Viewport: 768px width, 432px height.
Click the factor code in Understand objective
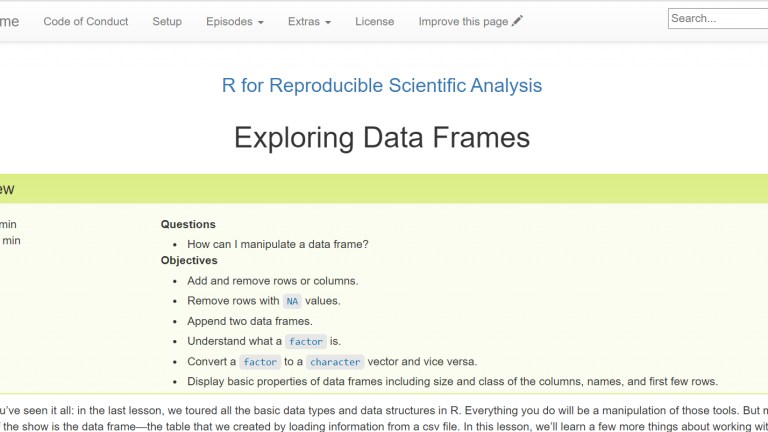306,341
